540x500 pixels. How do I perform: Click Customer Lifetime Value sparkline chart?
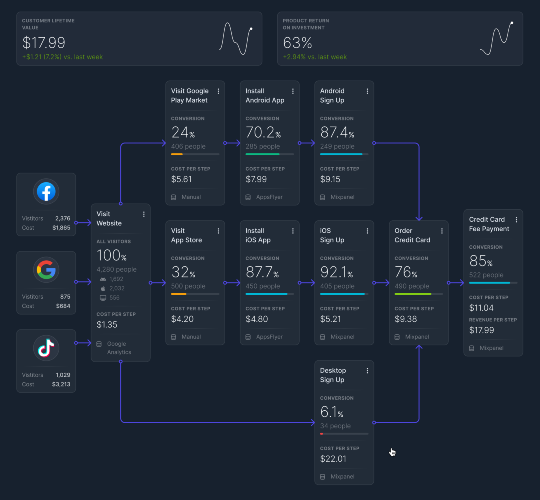(236, 39)
